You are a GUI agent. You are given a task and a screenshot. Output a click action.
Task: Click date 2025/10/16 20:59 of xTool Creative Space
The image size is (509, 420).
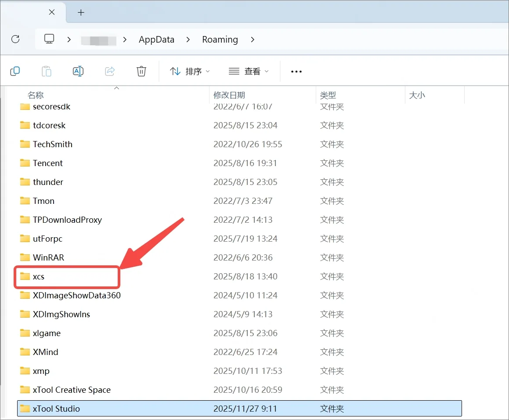tap(248, 390)
